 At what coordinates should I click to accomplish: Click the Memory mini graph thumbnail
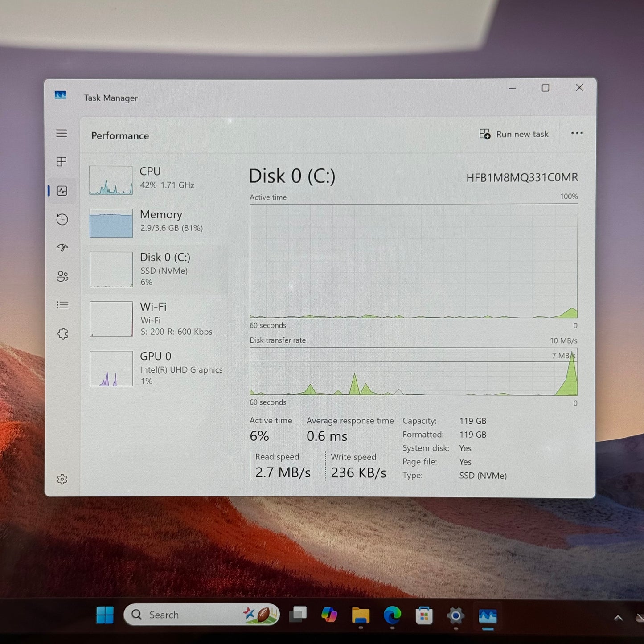[111, 223]
